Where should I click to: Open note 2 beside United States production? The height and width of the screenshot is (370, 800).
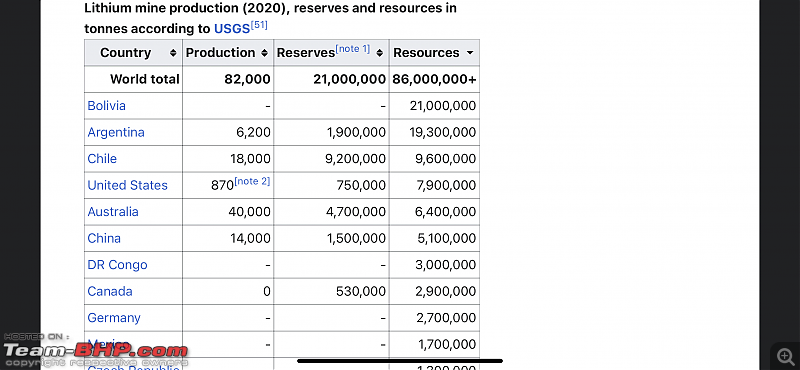coord(253,181)
